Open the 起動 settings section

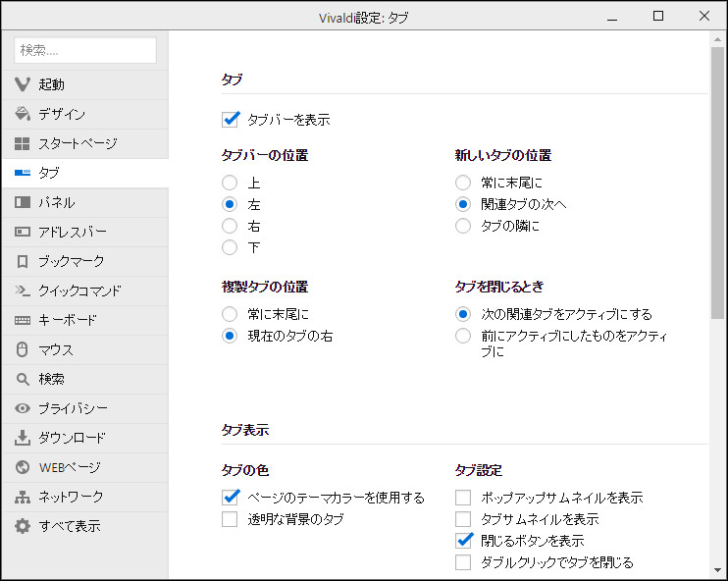click(85, 84)
